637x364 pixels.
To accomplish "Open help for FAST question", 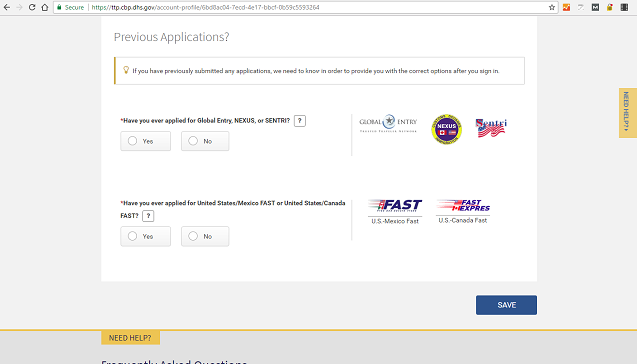I will [148, 216].
